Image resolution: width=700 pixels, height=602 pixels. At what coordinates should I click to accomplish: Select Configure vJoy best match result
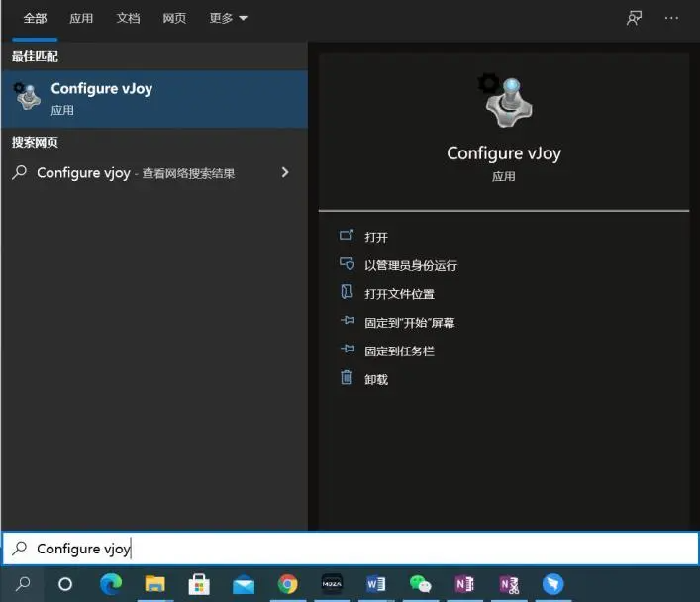pyautogui.click(x=154, y=99)
